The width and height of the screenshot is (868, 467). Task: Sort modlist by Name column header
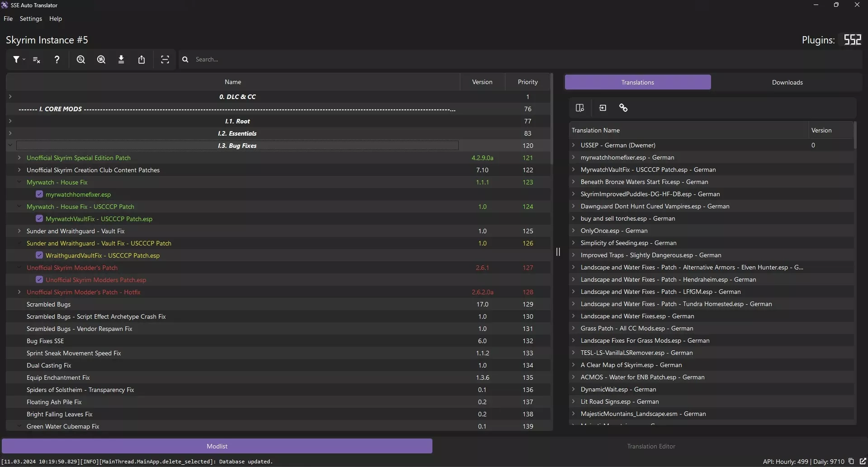(x=233, y=82)
